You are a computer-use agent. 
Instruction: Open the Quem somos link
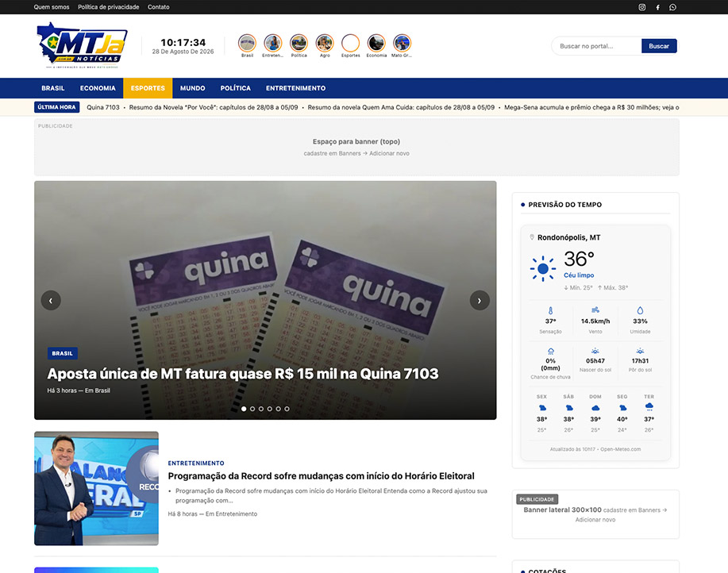52,7
